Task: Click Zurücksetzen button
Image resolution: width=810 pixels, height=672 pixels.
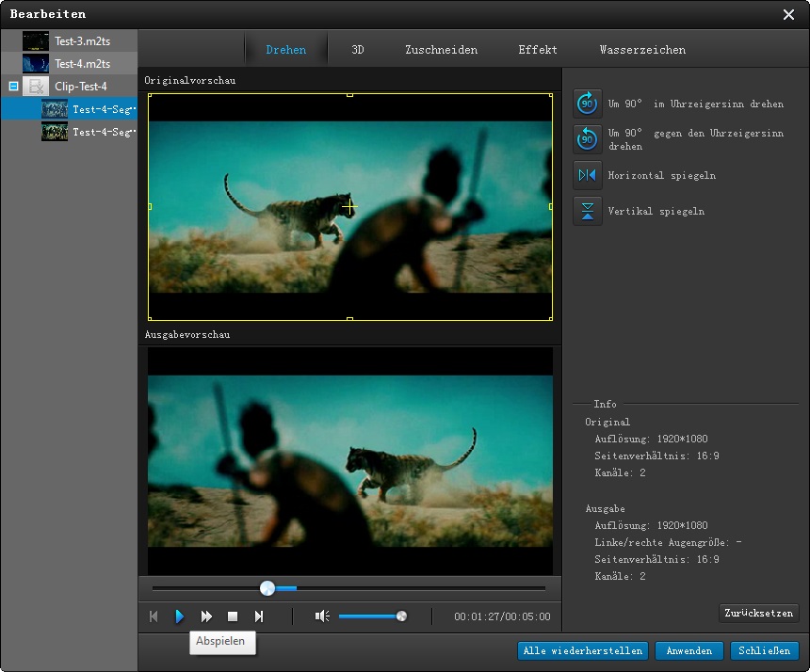Action: (758, 613)
